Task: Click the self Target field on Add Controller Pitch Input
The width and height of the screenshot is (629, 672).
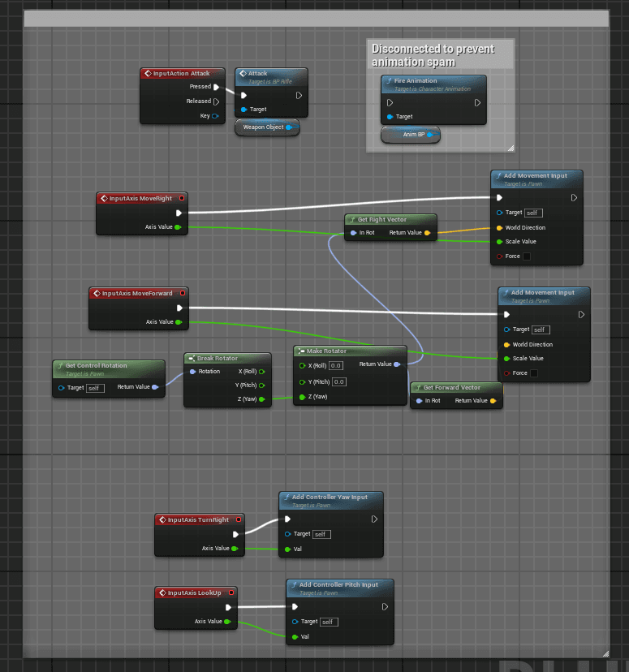Action: tap(329, 622)
